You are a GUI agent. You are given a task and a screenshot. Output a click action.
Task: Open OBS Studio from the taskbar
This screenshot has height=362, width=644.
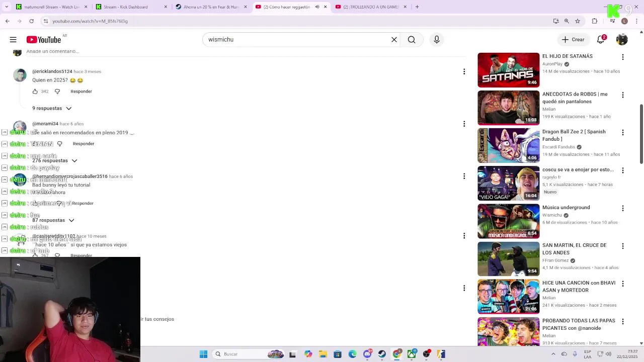click(x=427, y=354)
